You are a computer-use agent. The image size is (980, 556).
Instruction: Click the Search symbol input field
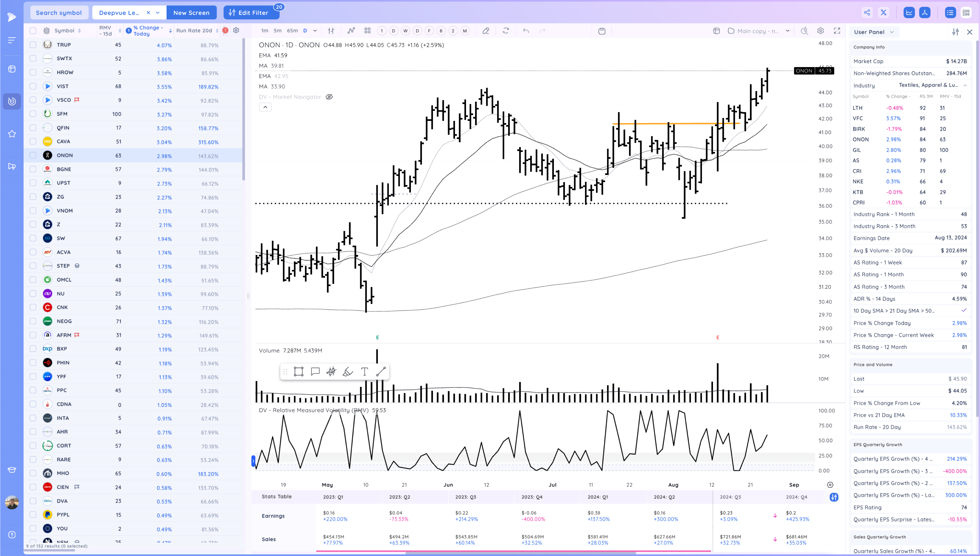[59, 12]
